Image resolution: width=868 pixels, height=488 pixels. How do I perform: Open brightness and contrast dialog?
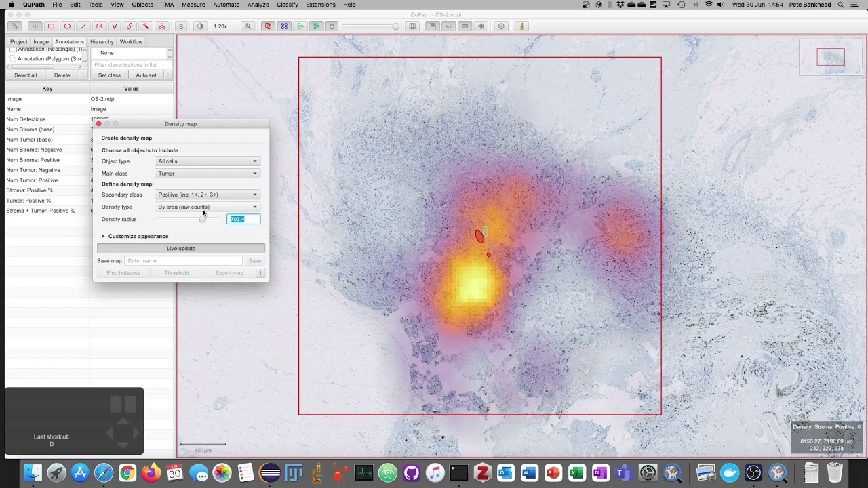point(200,26)
